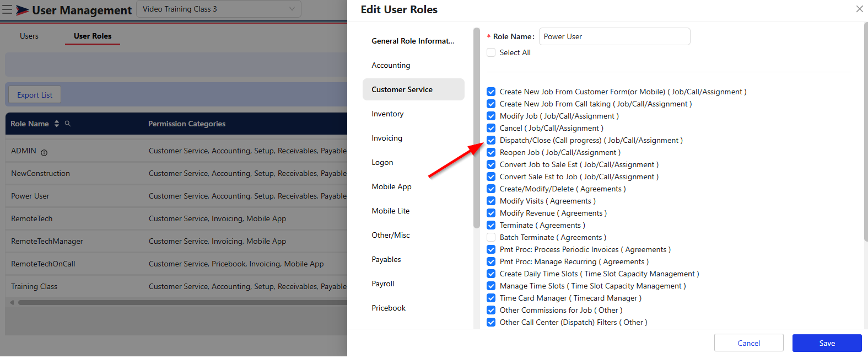Open Video Training Class 3 dropdown
The height and width of the screenshot is (358, 868).
point(218,9)
